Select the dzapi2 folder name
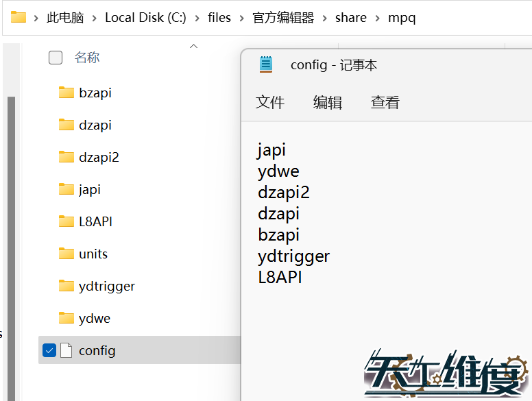Viewport: 532px width, 401px height. [99, 157]
